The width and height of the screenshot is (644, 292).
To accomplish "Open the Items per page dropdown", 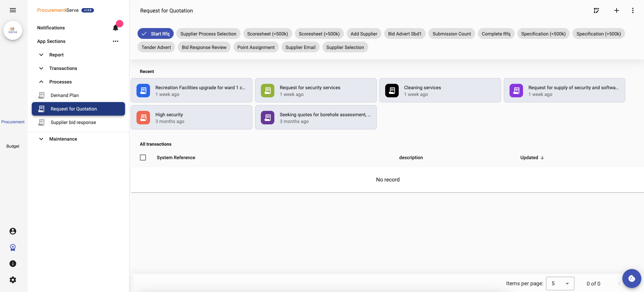I will (x=560, y=284).
